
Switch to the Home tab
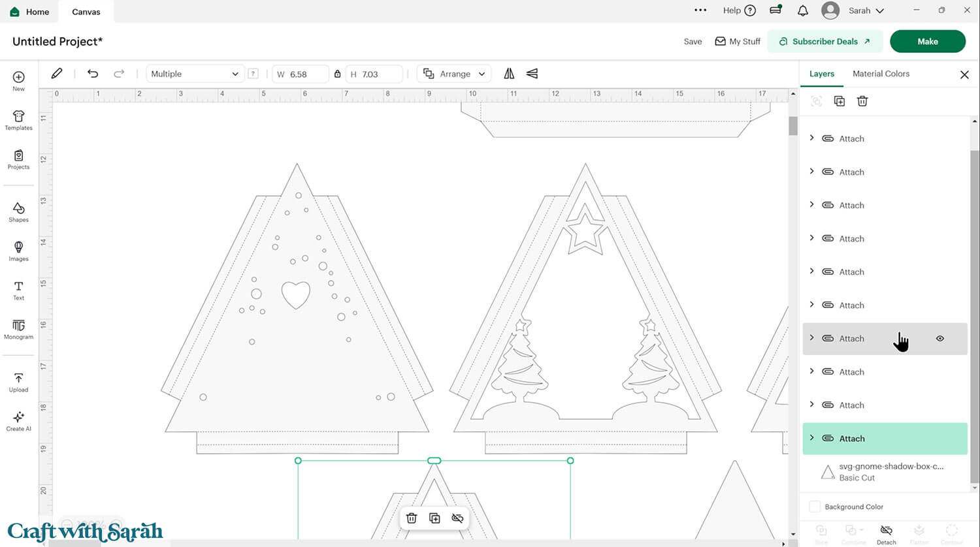click(30, 12)
